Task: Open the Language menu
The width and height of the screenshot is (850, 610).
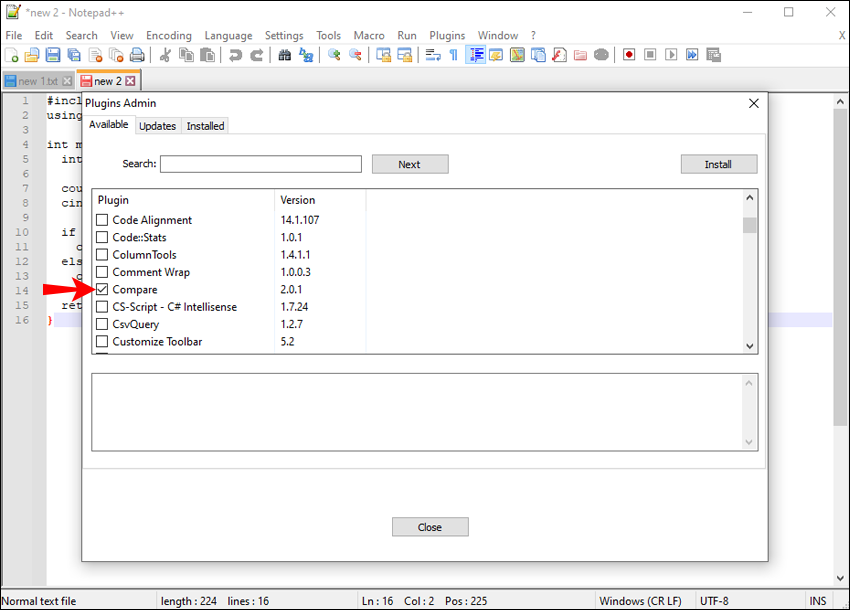Action: point(228,35)
